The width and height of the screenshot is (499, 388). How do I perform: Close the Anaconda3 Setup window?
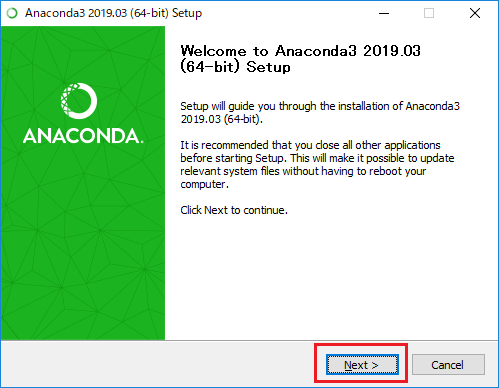tap(475, 13)
